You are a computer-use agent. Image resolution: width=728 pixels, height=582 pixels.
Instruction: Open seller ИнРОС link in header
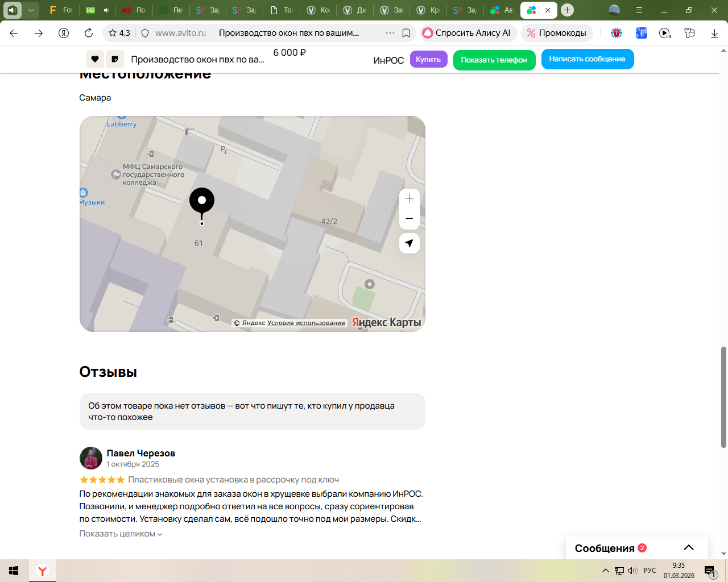388,60
